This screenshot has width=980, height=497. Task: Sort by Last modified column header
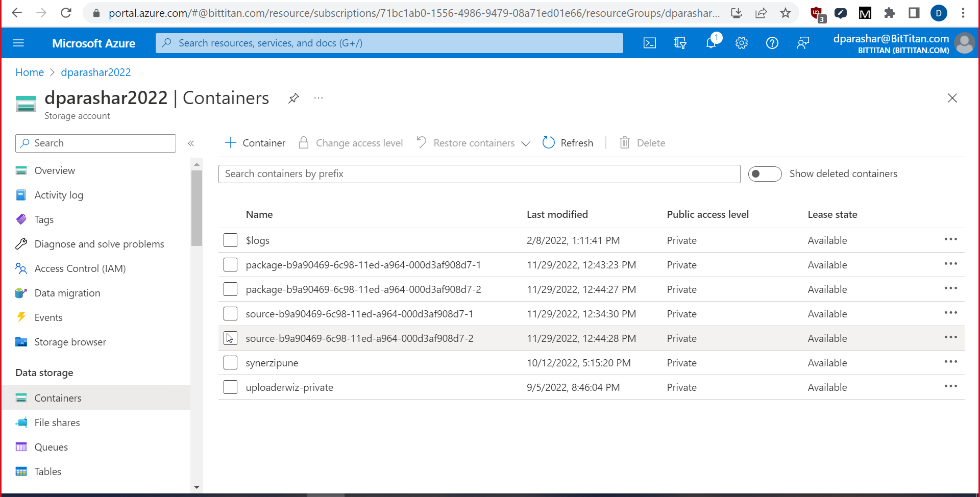[557, 215]
